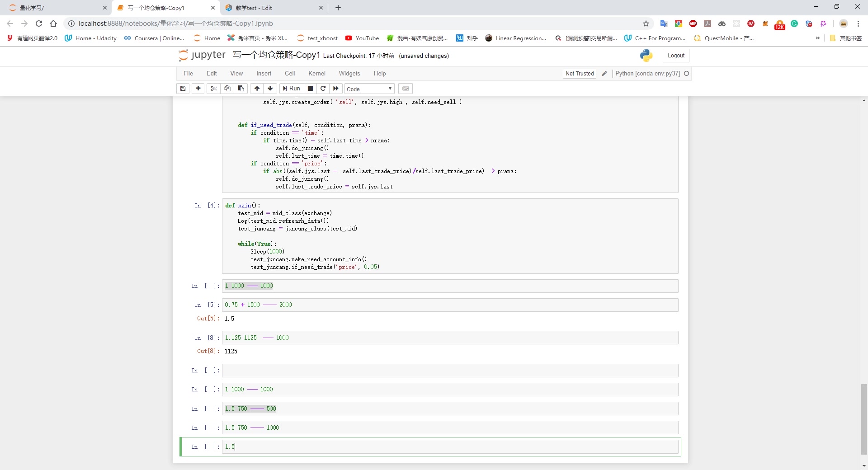
Task: Interrupt the kernel with the stop icon
Action: (310, 89)
